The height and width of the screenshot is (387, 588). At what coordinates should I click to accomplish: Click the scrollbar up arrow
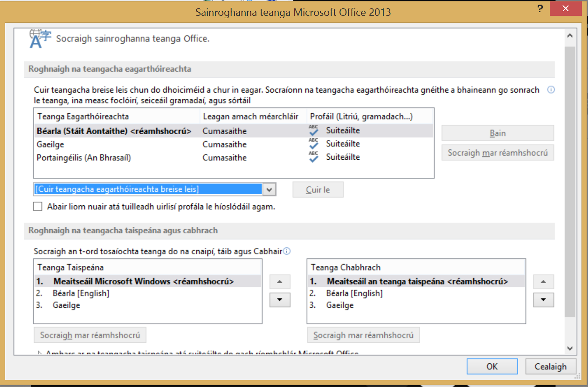click(x=569, y=35)
